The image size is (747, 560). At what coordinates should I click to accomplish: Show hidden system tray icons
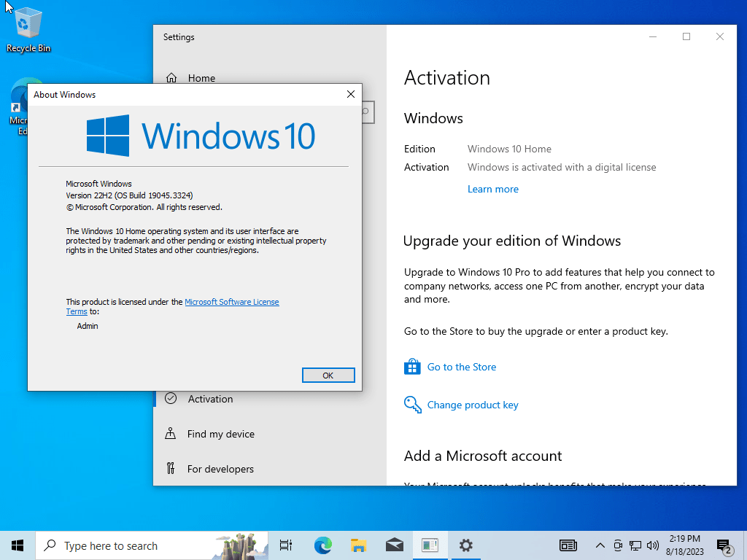click(600, 545)
